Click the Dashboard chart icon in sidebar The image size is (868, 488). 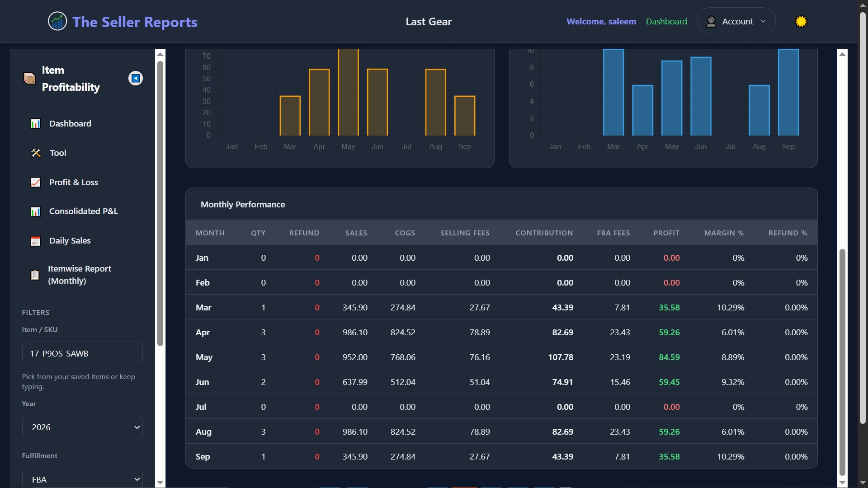pos(36,123)
